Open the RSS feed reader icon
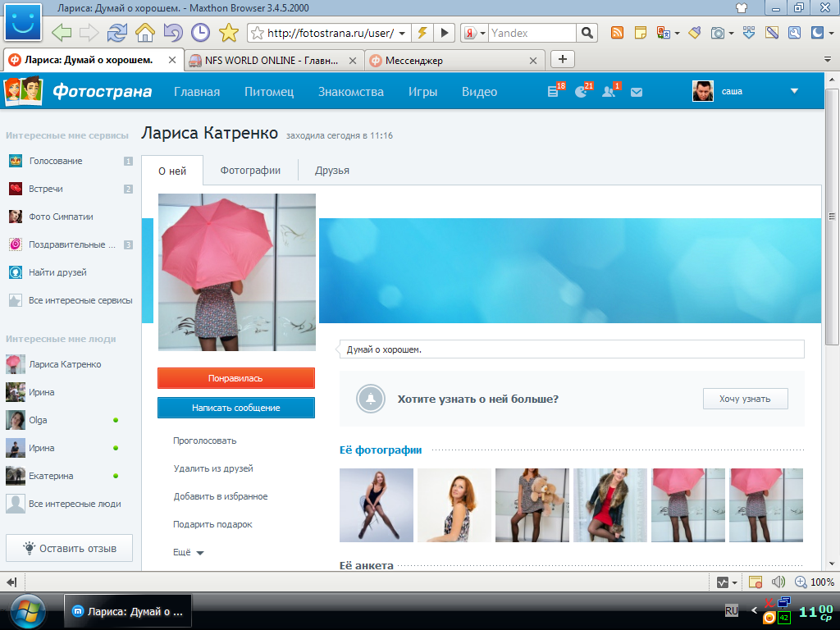Image resolution: width=840 pixels, height=630 pixels. tap(617, 33)
